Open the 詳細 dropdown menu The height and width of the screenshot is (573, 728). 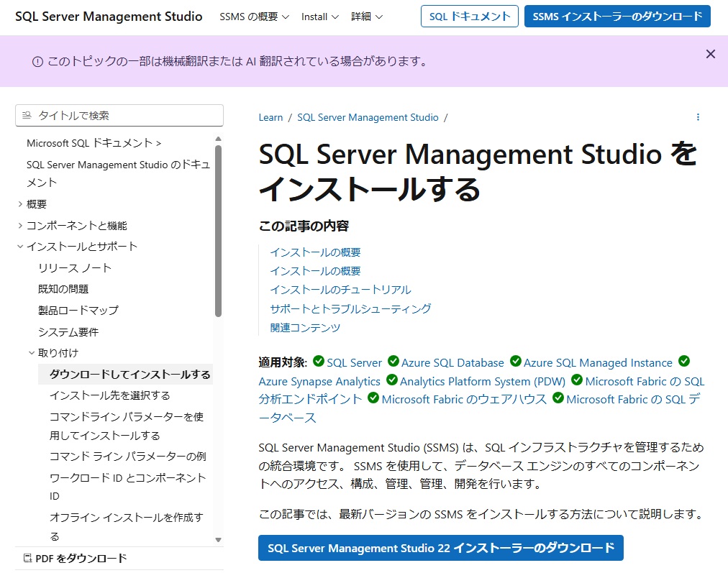tap(366, 17)
